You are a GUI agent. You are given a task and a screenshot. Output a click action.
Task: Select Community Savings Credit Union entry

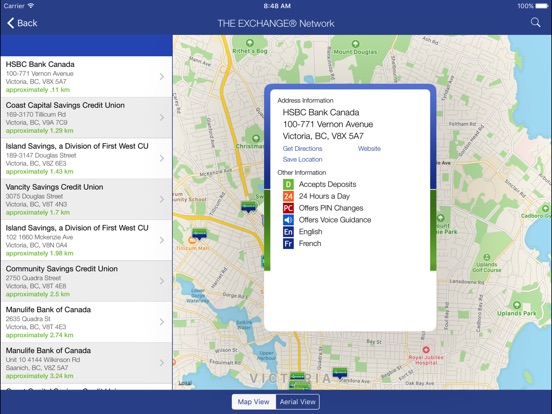click(86, 281)
